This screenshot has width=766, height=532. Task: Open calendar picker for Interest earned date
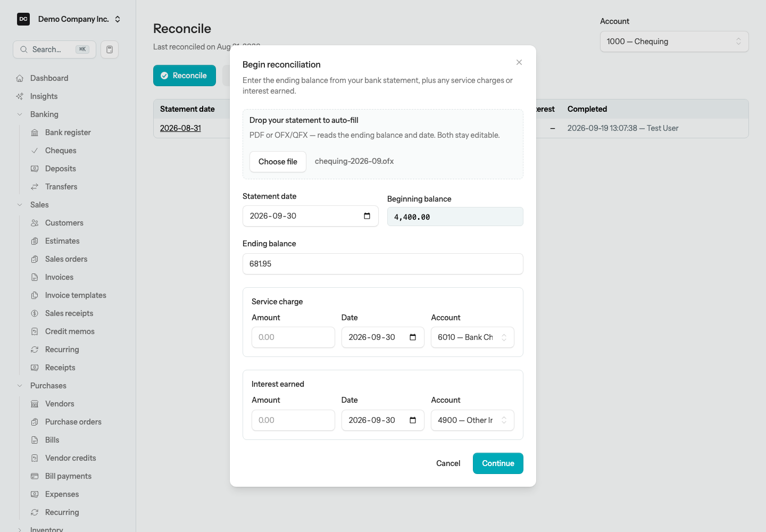pos(413,420)
